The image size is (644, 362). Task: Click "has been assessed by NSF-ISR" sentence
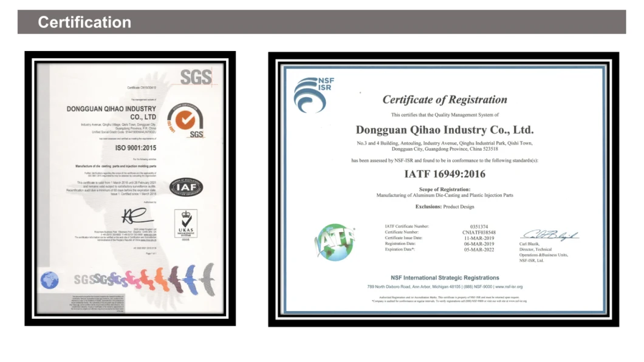[445, 160]
